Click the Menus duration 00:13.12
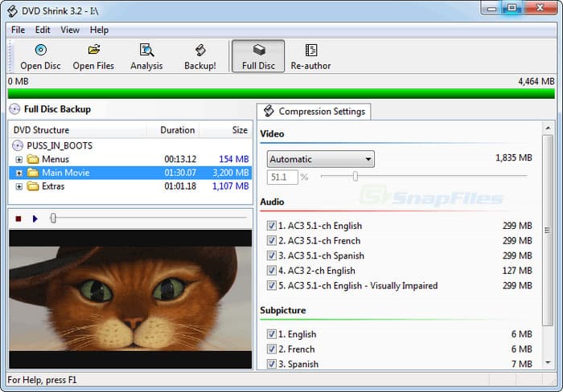 180,159
